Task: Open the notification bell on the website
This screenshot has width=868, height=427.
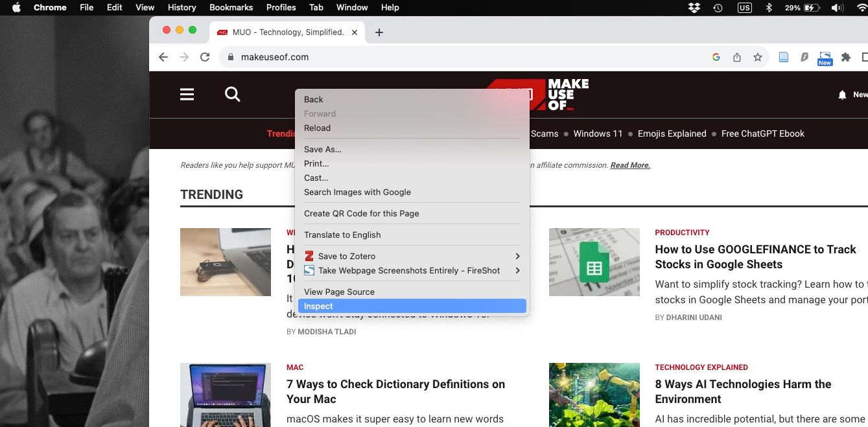Action: point(841,94)
